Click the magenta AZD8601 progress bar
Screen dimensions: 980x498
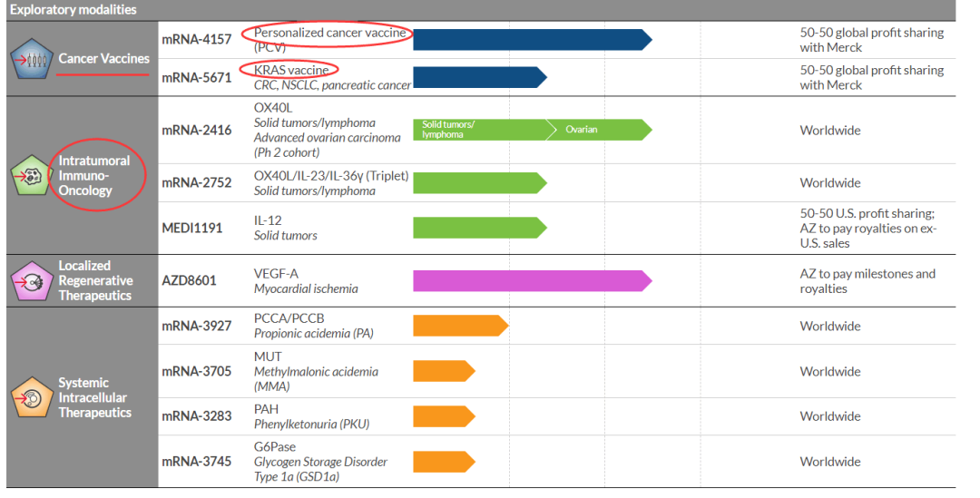(533, 280)
